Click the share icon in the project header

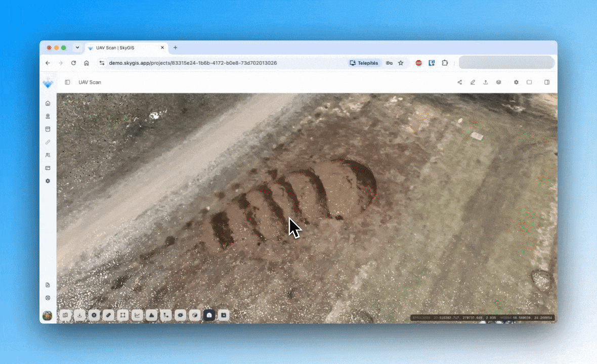point(459,82)
